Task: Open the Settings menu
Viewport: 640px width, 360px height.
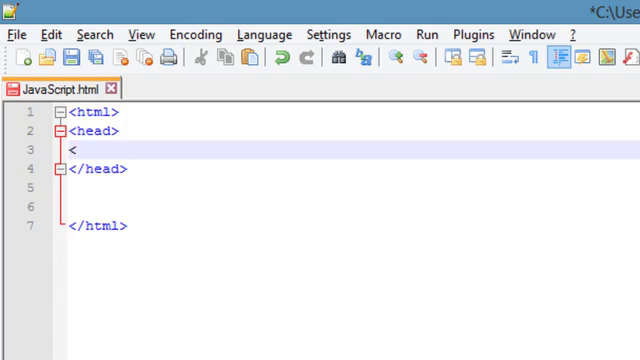Action: pos(329,35)
